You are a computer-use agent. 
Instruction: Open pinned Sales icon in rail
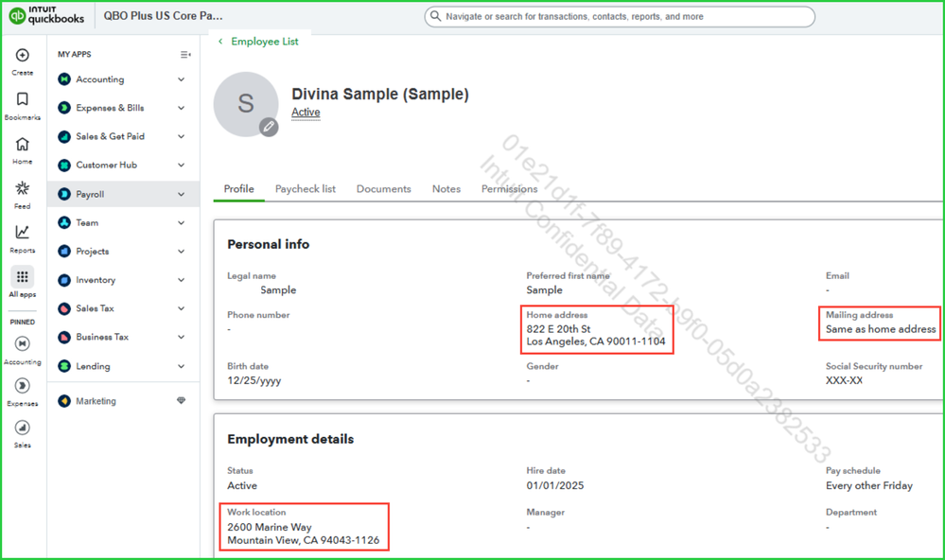pos(23,428)
